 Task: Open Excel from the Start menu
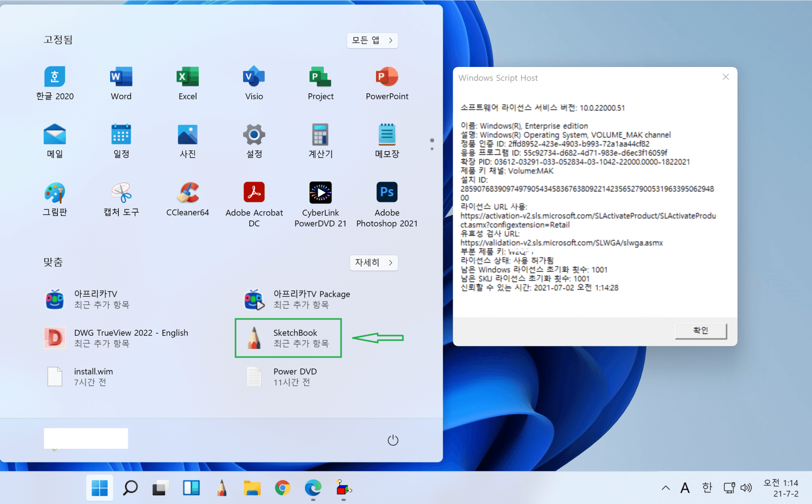click(x=188, y=84)
